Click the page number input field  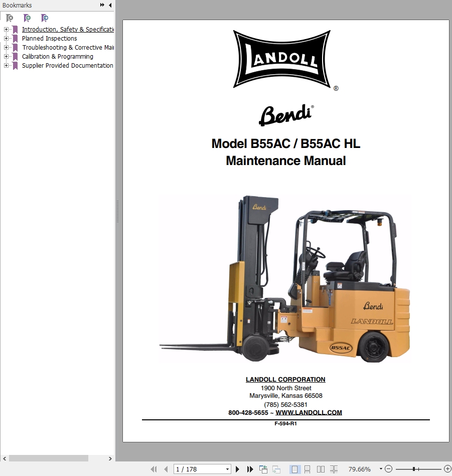[199, 469]
